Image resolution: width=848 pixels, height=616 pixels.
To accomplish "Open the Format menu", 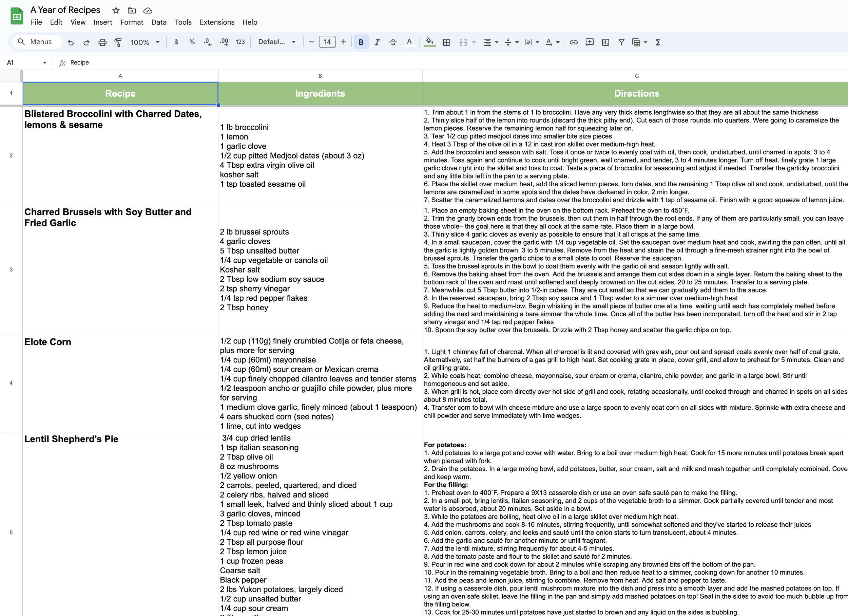I will [x=132, y=22].
